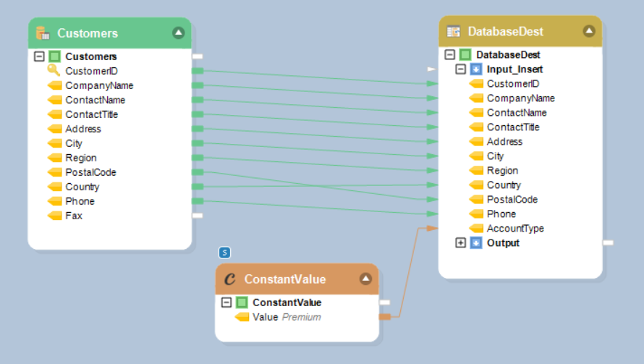Click the CustomerID key icon in Customers
The width and height of the screenshot is (644, 364).
(54, 70)
